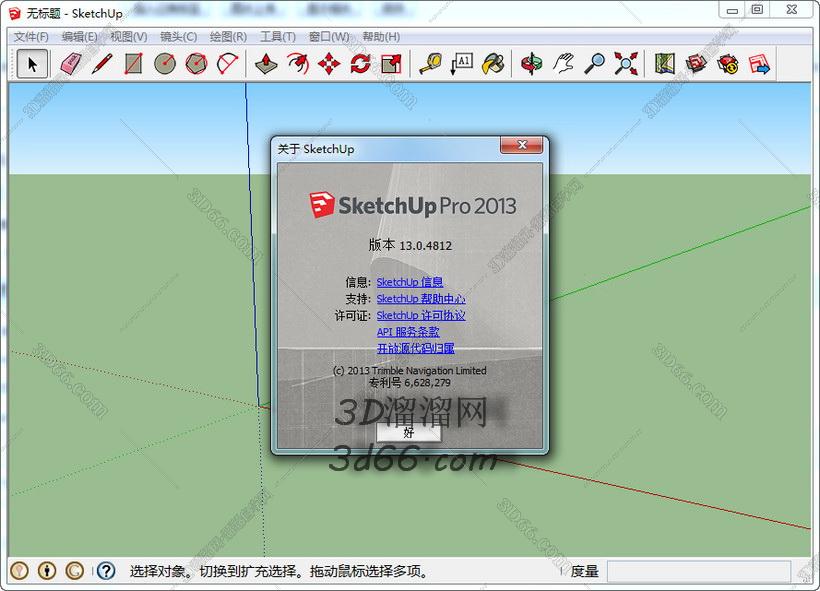Pick the Scale tool
The height and width of the screenshot is (591, 820).
coord(392,64)
